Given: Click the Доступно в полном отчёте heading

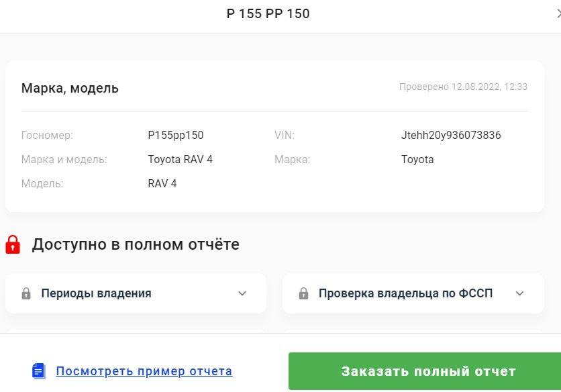Looking at the screenshot, I should coord(136,244).
